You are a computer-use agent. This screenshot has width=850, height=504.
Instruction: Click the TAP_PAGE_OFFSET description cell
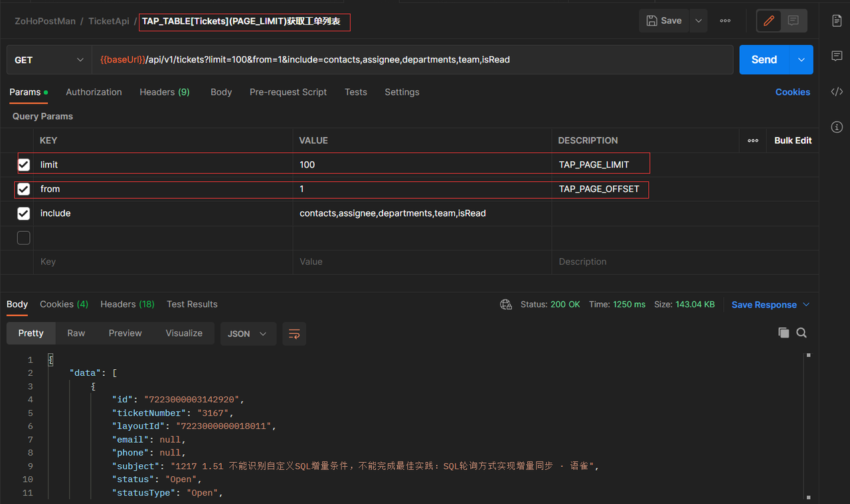[645, 189]
